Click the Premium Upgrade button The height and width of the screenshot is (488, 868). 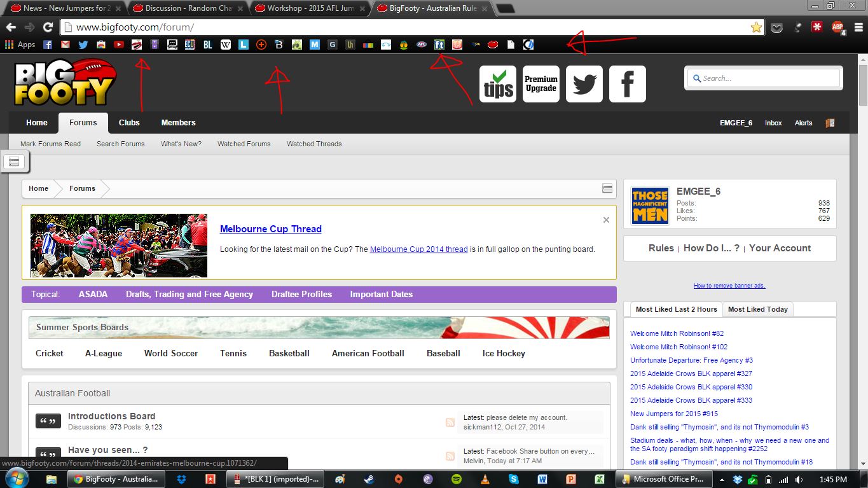pos(541,84)
